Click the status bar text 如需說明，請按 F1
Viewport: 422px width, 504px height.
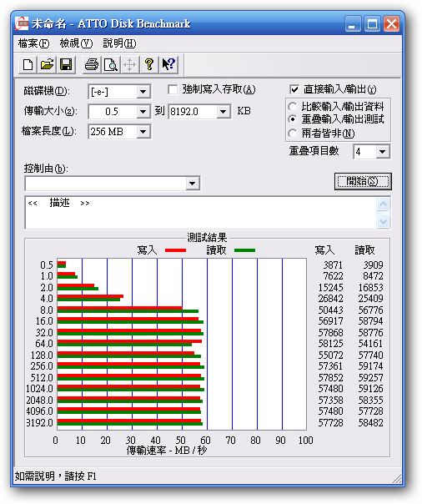[56, 476]
